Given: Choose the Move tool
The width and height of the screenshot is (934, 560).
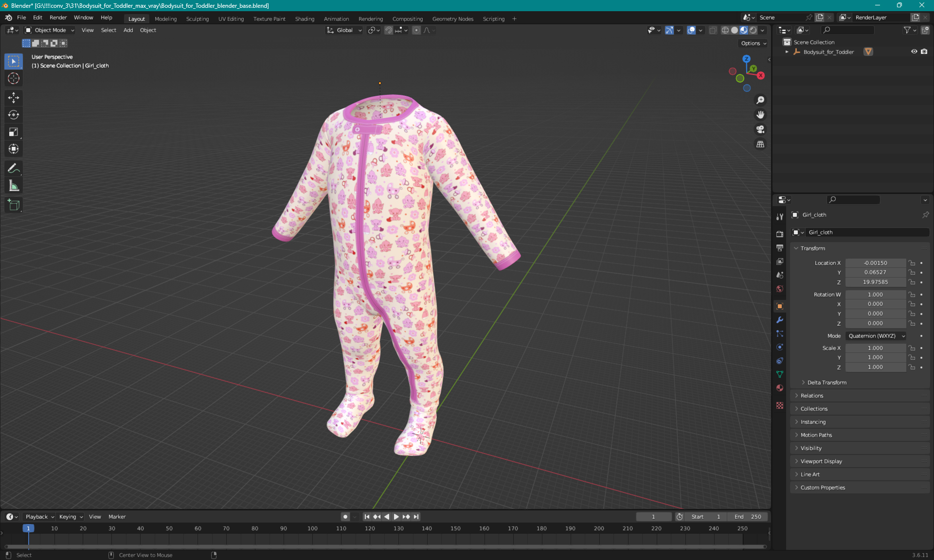Looking at the screenshot, I should pos(14,98).
